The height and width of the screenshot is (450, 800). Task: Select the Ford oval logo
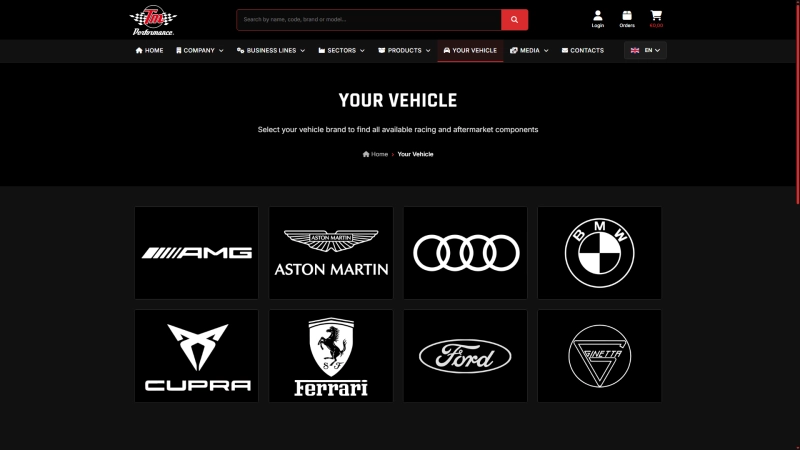(x=465, y=356)
